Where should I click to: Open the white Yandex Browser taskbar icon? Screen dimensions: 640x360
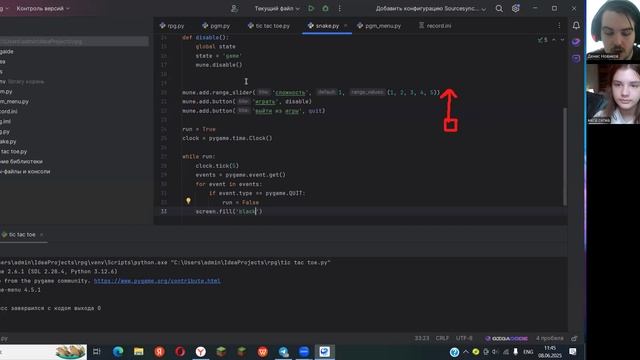pos(200,351)
